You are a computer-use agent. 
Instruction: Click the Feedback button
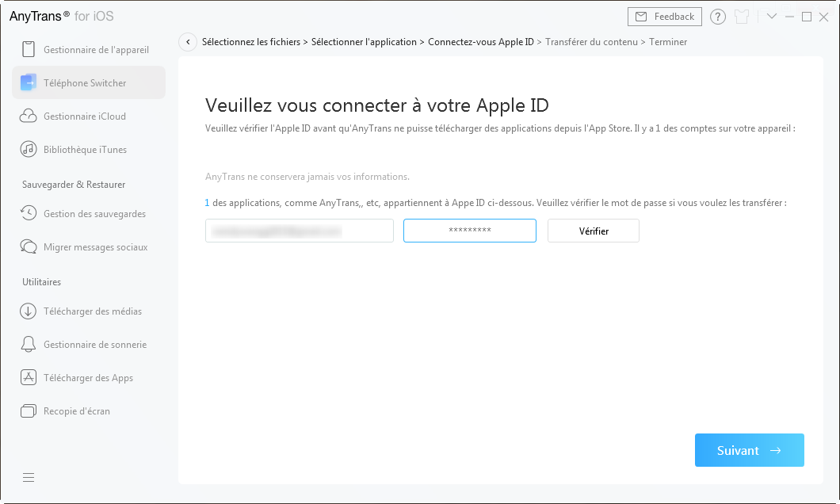665,17
